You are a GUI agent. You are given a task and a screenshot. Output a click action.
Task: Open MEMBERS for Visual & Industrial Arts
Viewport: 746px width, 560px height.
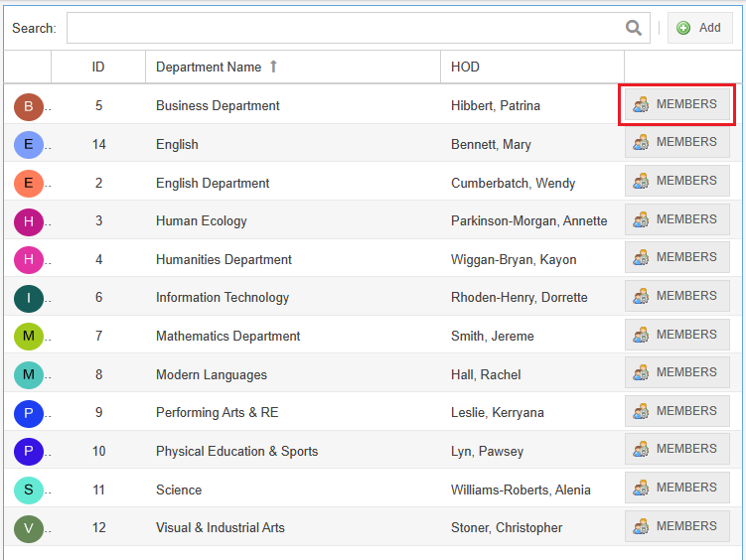[677, 526]
